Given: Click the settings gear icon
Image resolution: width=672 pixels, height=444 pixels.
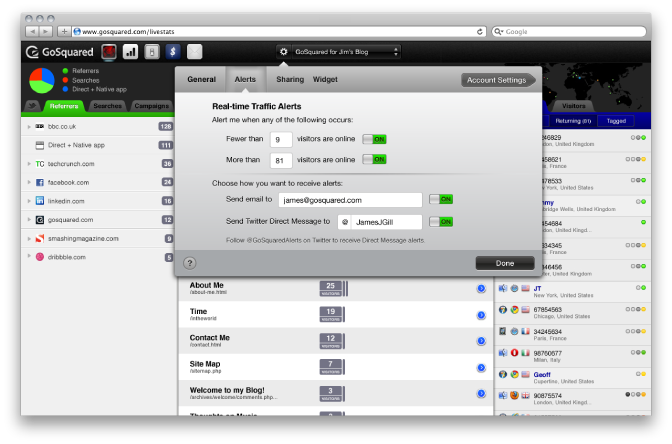Looking at the screenshot, I should [283, 52].
